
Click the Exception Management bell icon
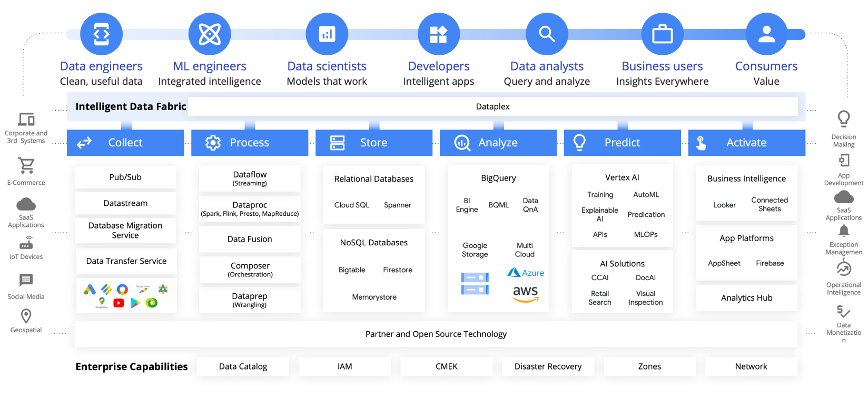(x=844, y=232)
